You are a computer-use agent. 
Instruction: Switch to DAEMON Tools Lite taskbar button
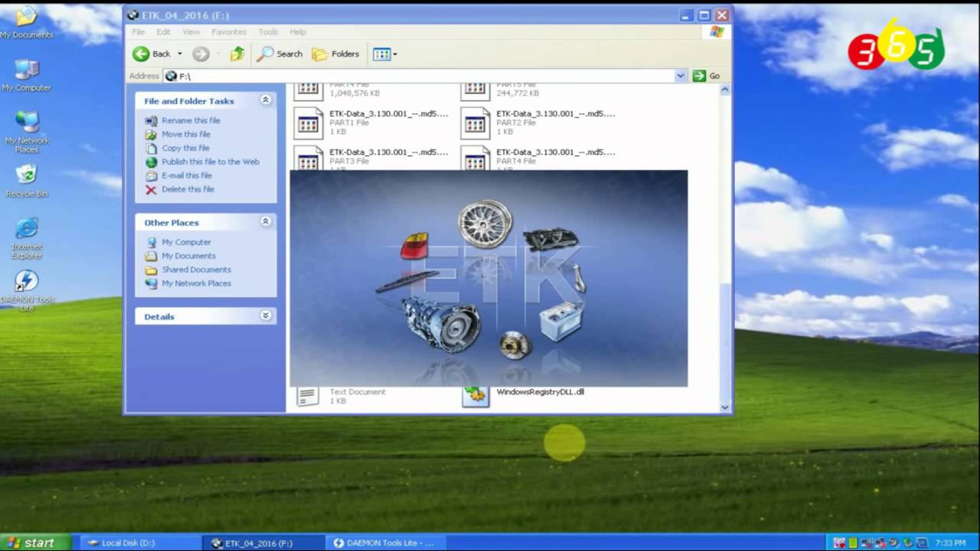tap(387, 543)
